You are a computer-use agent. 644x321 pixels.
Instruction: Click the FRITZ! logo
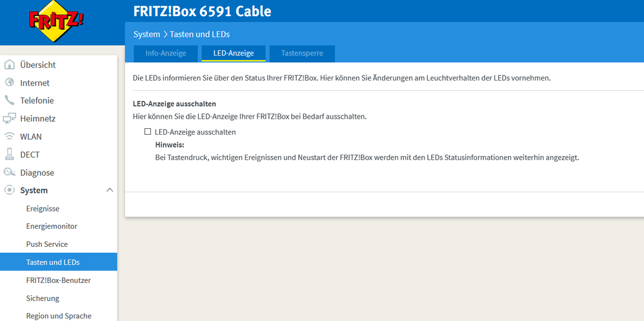point(56,22)
